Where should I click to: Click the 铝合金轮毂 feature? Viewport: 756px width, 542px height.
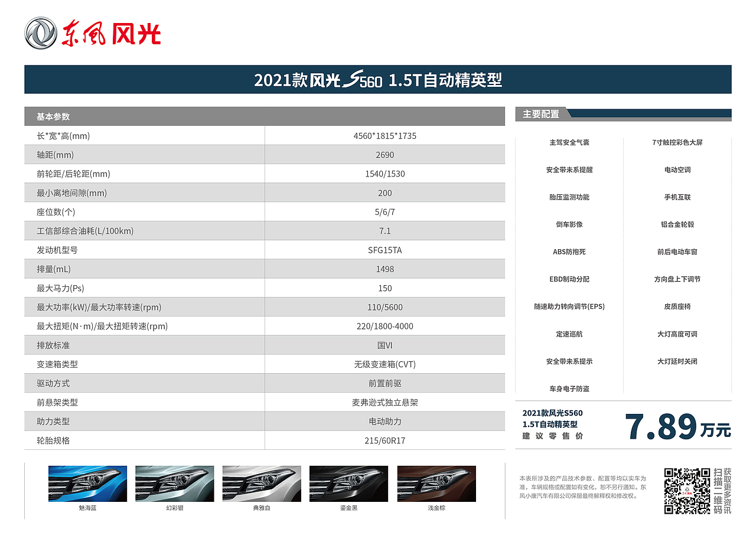677,224
